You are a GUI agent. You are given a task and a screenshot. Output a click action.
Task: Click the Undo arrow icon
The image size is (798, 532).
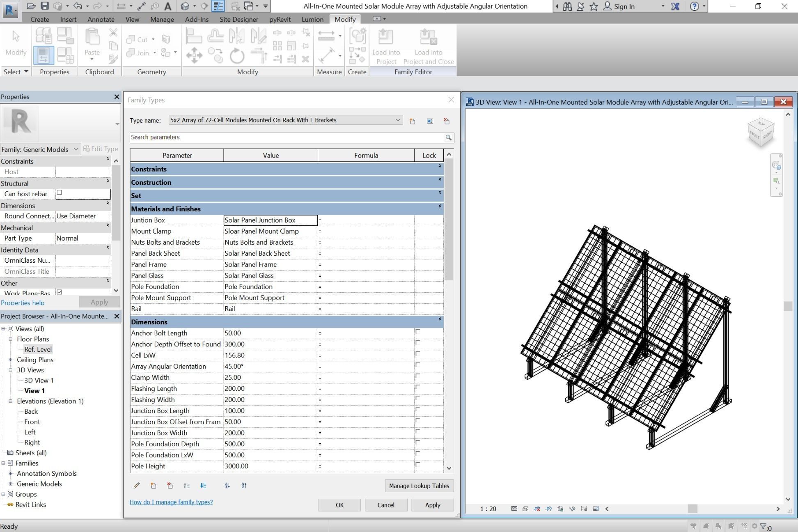tap(78, 6)
